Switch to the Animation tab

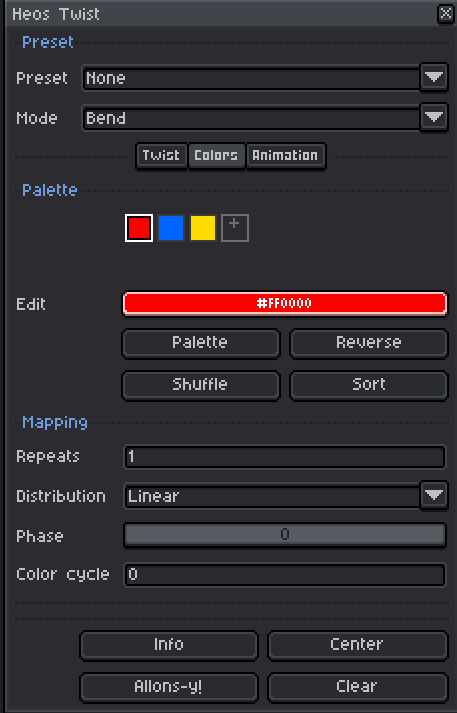pyautogui.click(x=286, y=156)
